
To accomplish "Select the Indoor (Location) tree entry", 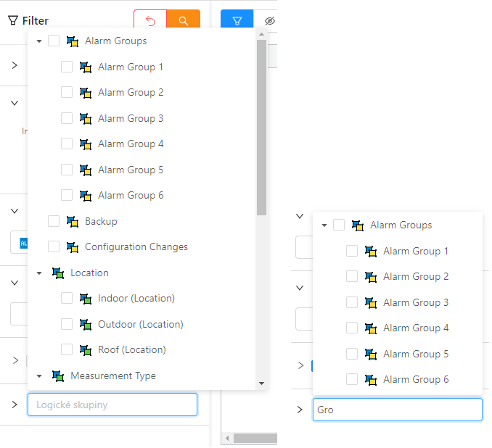I will (136, 299).
